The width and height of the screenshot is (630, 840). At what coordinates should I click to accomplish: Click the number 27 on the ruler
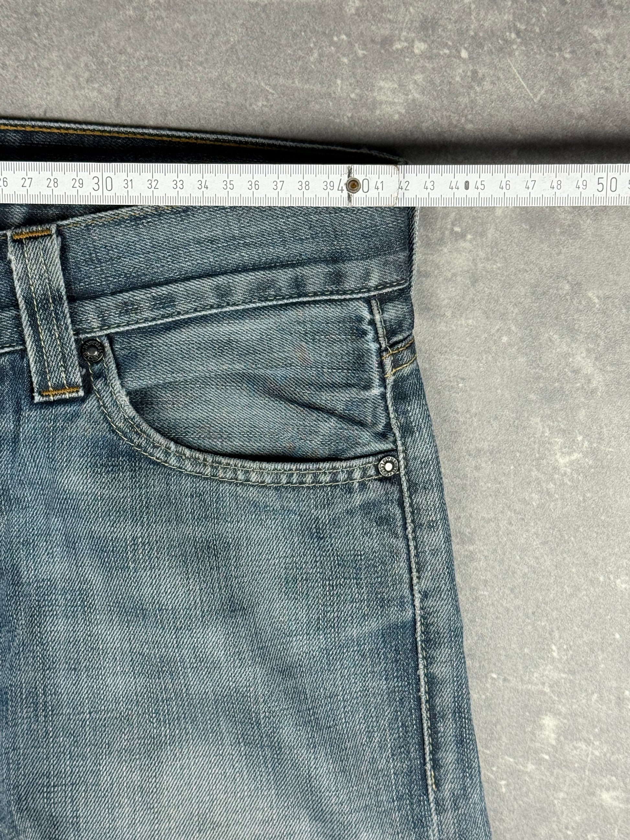point(27,183)
